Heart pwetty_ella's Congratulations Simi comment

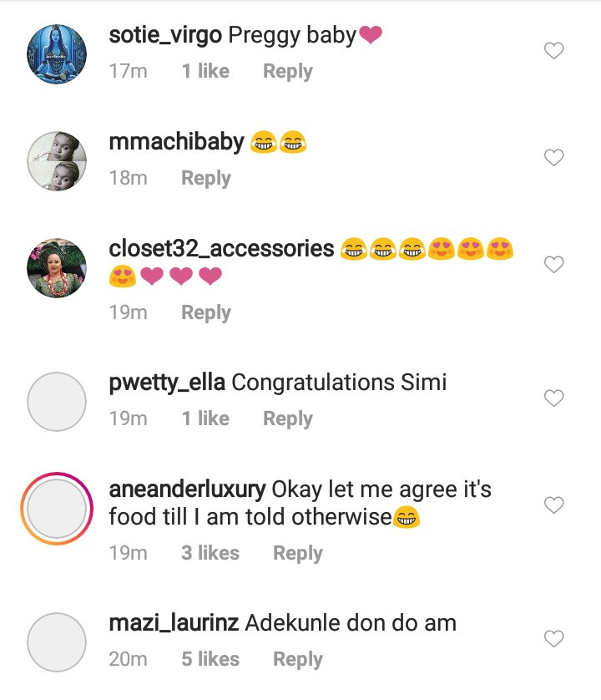point(554,398)
